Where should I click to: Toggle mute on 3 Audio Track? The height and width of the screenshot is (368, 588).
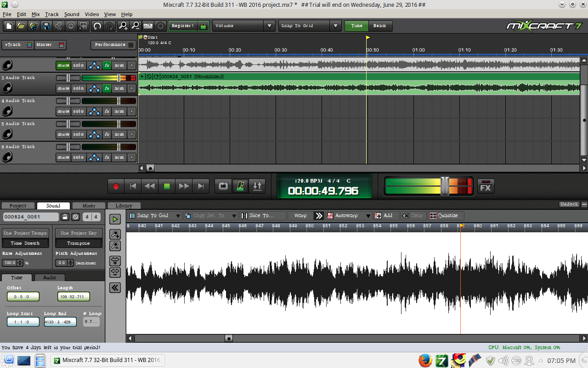[63, 88]
